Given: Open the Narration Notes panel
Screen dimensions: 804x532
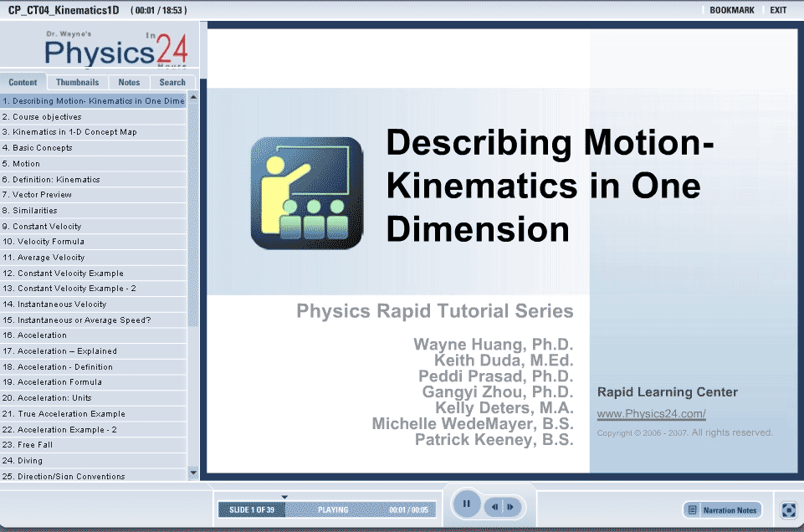Looking at the screenshot, I should point(722,510).
